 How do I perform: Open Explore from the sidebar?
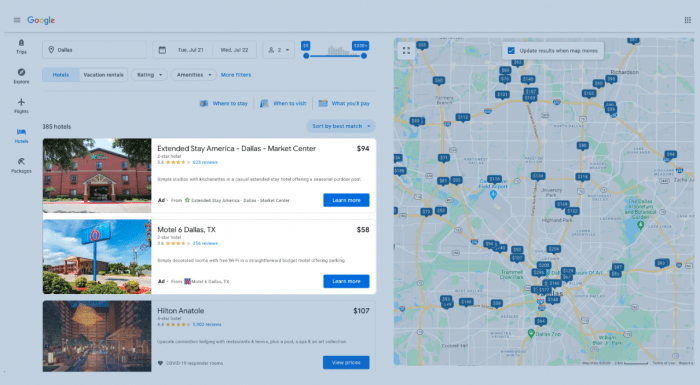click(x=21, y=76)
